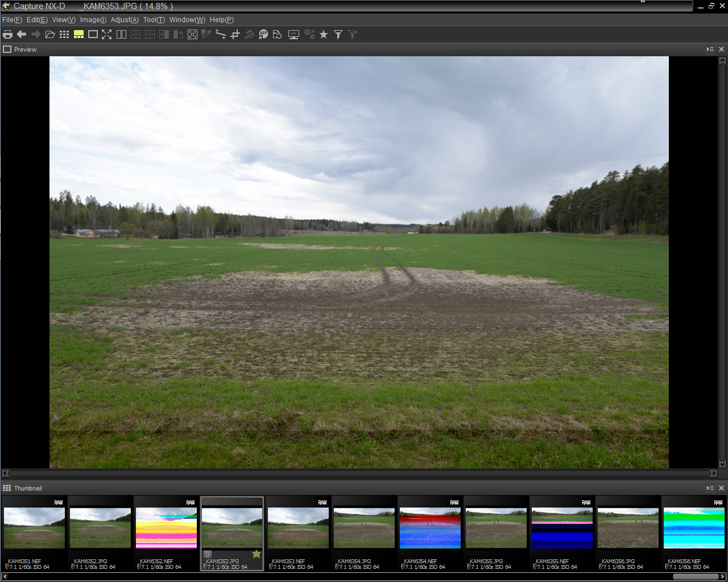Open the Help menu
This screenshot has height=582, width=728.
[x=222, y=20]
